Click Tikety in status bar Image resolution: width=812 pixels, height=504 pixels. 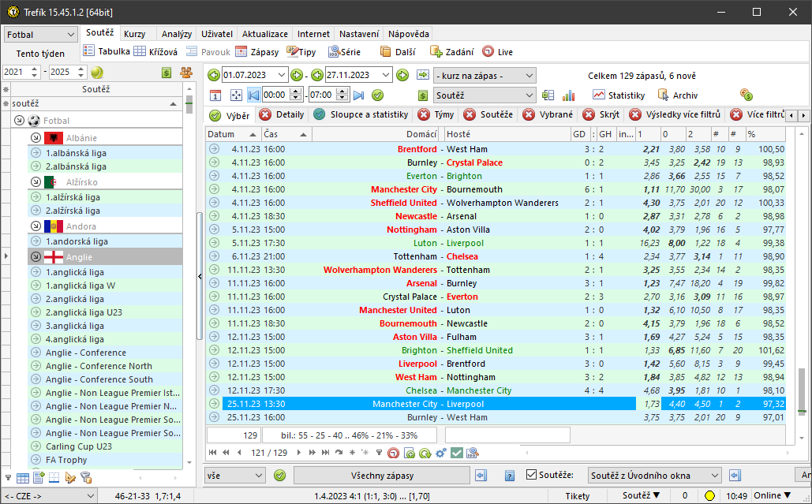[578, 496]
